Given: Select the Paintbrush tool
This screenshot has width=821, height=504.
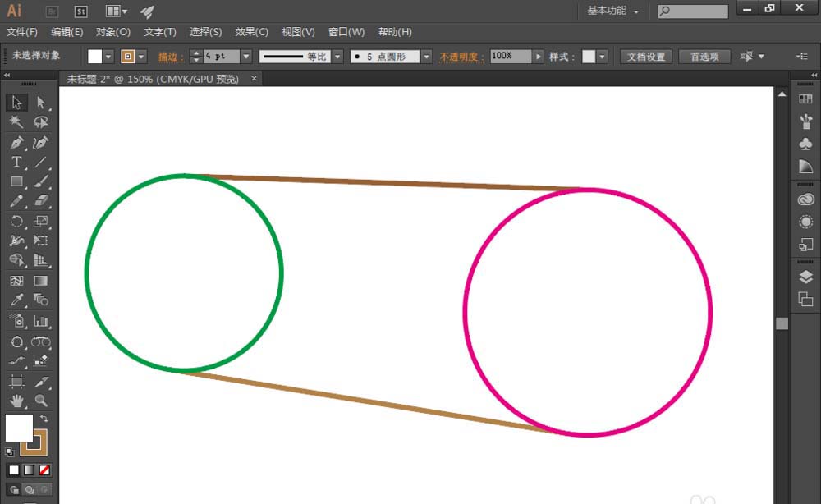Looking at the screenshot, I should click(x=41, y=181).
